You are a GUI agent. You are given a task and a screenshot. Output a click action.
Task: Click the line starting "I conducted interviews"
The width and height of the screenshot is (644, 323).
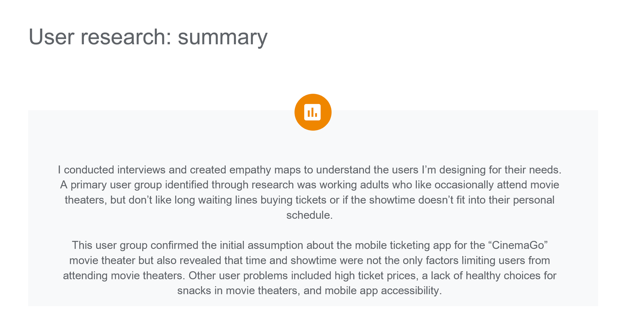tap(310, 170)
